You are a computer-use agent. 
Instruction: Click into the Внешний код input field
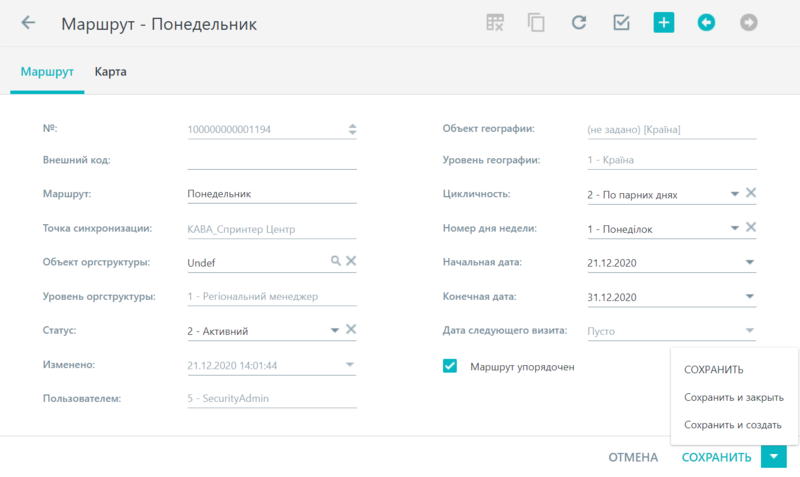point(272,160)
